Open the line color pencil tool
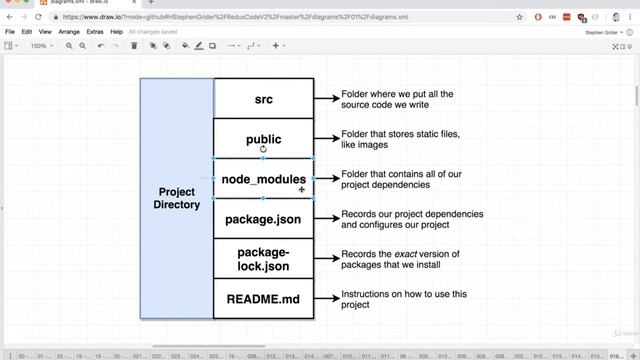 click(199, 46)
